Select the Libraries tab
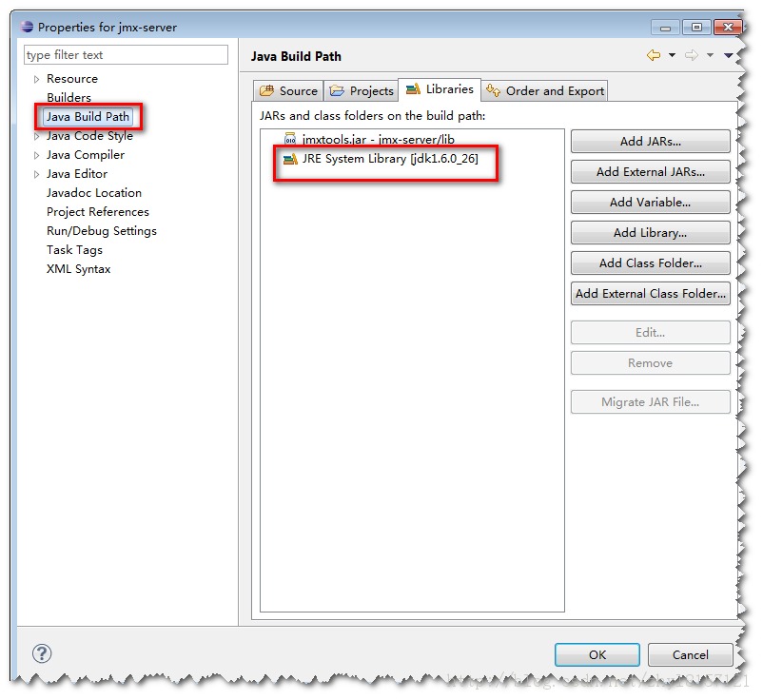Screen dimensions: 763x700 440,89
